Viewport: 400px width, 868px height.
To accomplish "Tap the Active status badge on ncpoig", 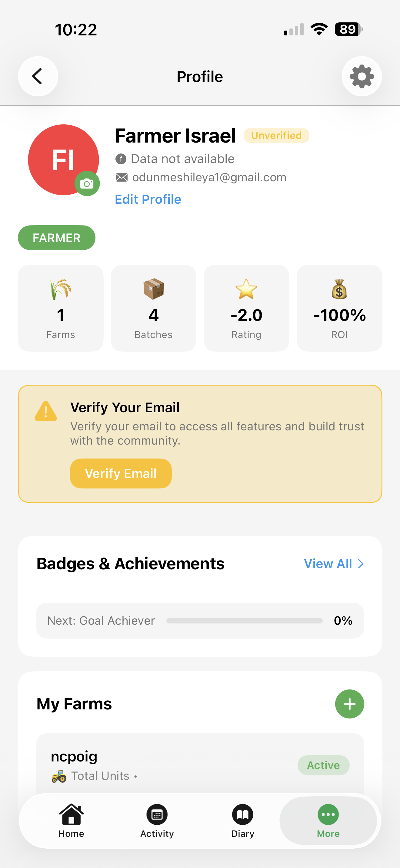I will pyautogui.click(x=323, y=765).
